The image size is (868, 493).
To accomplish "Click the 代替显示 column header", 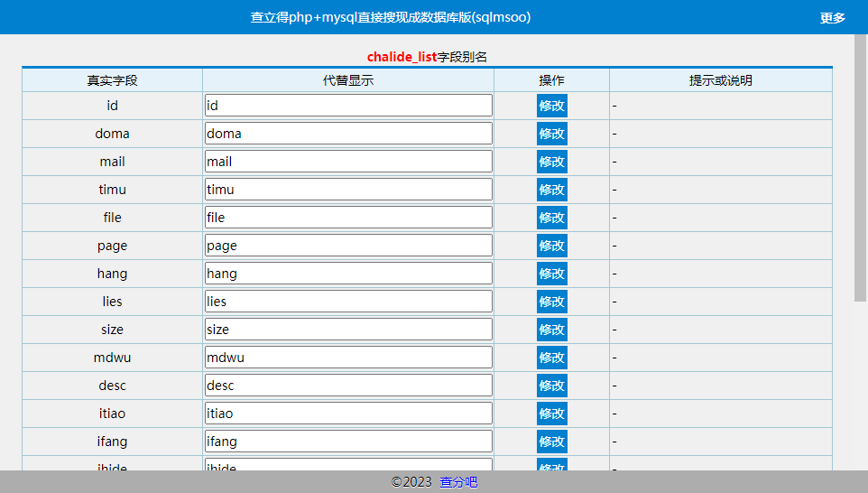I will [348, 80].
